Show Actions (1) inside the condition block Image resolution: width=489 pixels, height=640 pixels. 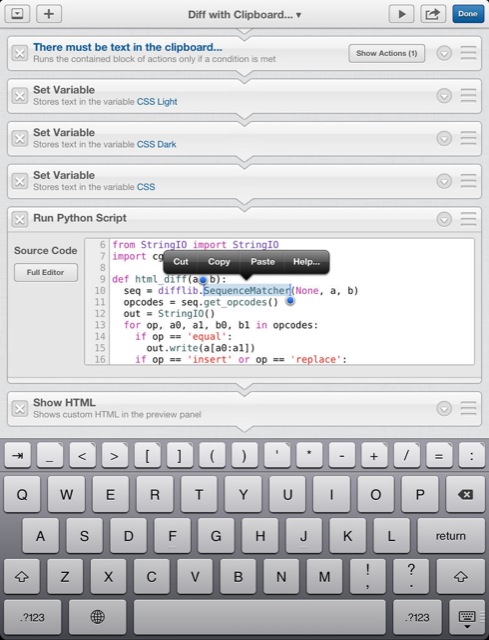click(387, 53)
